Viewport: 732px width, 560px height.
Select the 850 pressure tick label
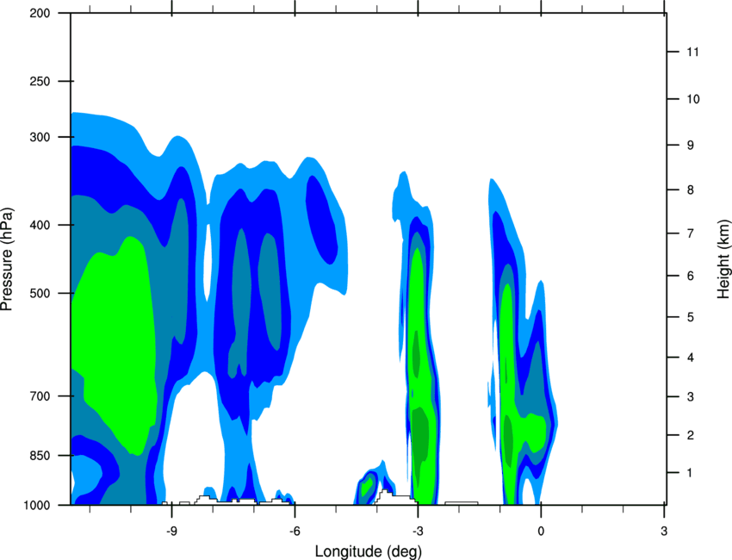40,456
